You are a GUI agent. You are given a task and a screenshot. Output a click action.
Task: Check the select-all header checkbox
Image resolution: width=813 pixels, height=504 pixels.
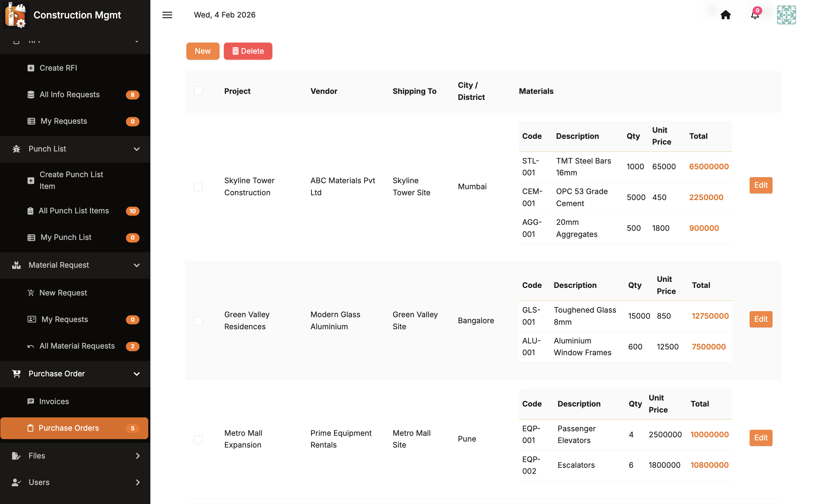[198, 91]
